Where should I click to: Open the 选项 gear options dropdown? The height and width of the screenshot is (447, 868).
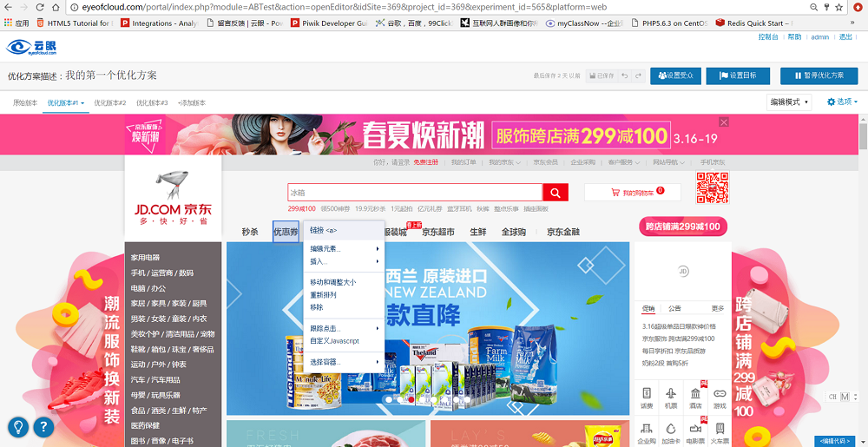point(842,102)
